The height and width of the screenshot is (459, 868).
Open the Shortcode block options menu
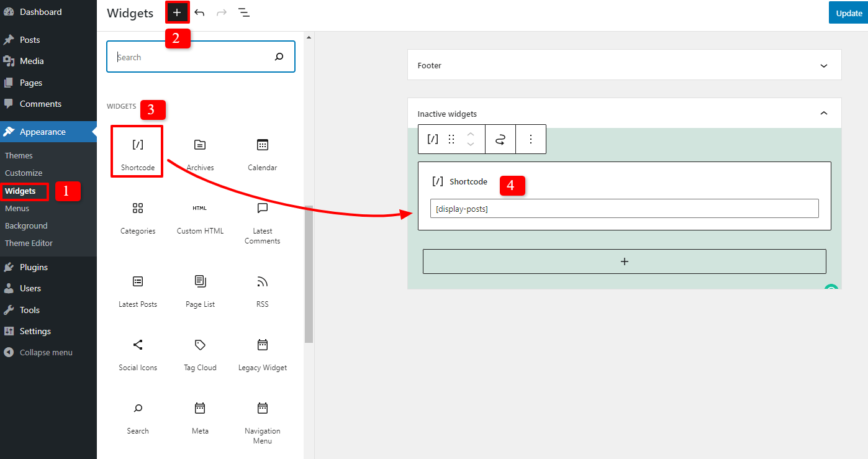[531, 139]
